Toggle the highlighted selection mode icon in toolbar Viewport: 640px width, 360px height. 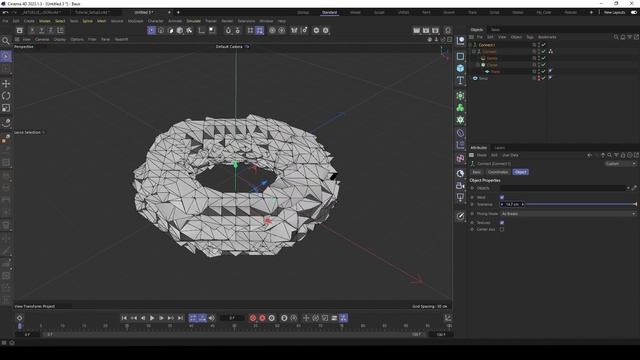[151, 30]
